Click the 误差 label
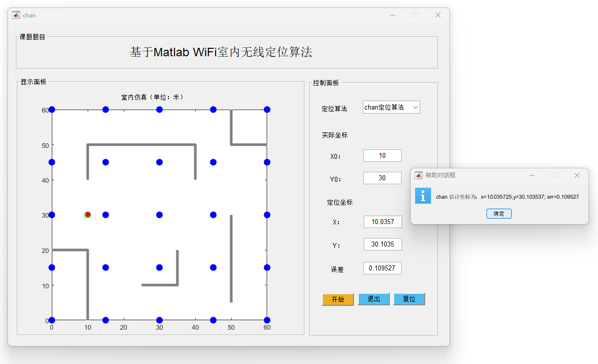Viewport: 598px width, 364px height. [x=337, y=269]
